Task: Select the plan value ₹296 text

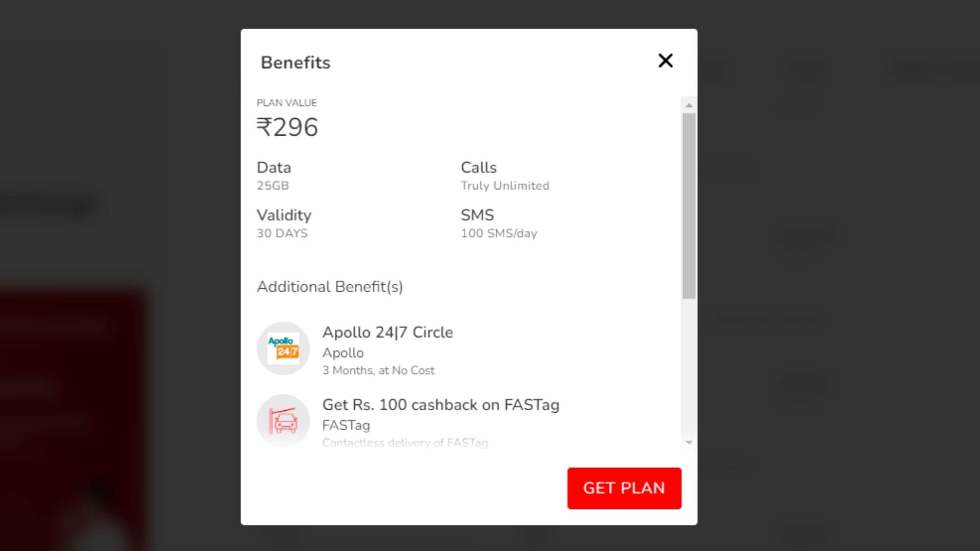Action: (288, 127)
